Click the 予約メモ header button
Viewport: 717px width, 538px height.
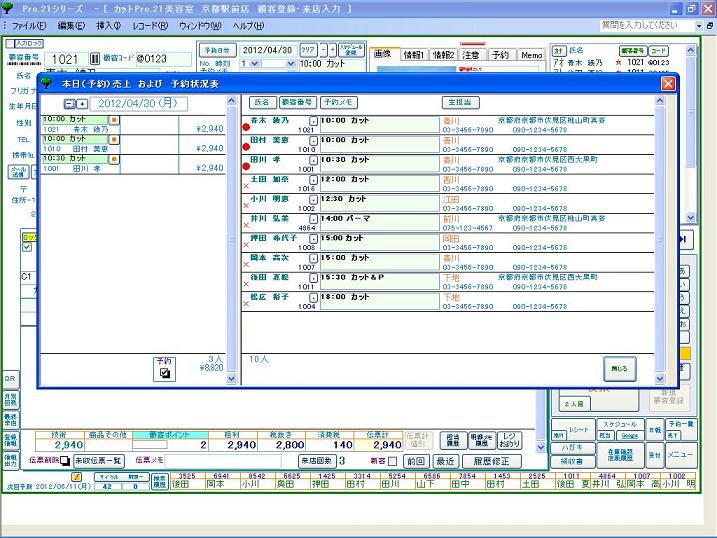(x=338, y=102)
